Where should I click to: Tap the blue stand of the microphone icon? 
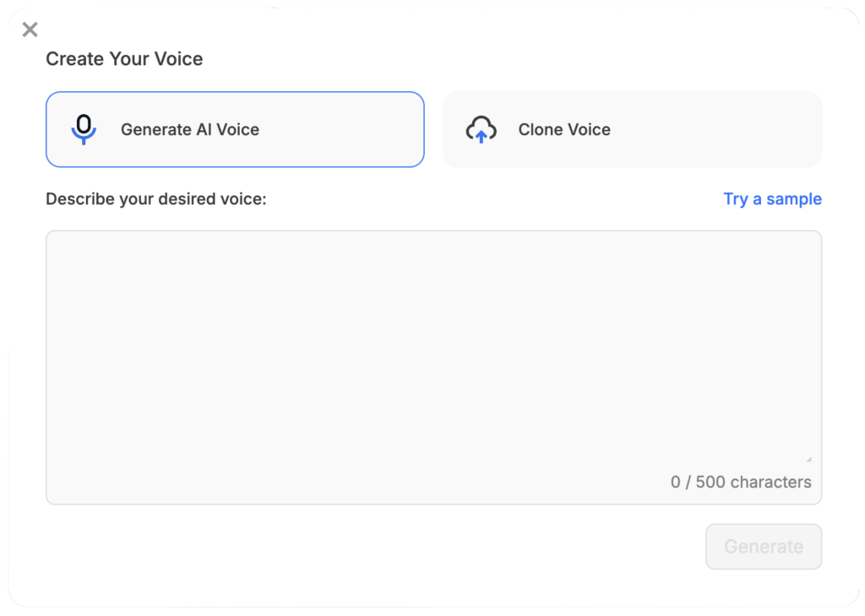(x=84, y=136)
